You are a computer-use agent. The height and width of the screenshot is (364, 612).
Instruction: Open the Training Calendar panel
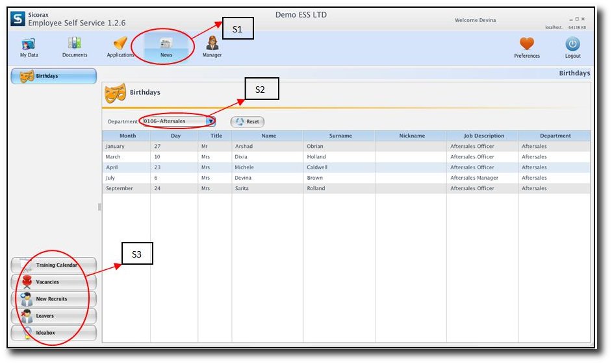tap(54, 265)
